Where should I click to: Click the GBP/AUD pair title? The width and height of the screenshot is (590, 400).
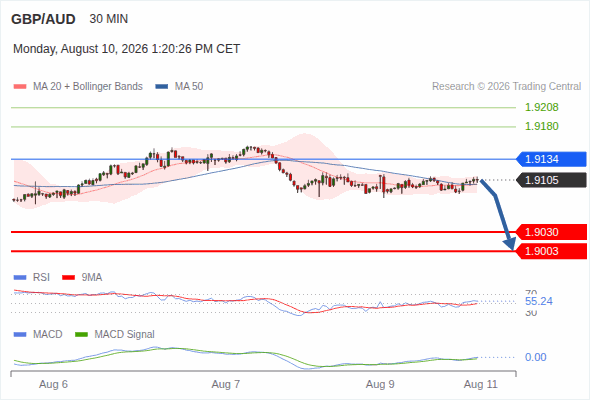point(43,19)
